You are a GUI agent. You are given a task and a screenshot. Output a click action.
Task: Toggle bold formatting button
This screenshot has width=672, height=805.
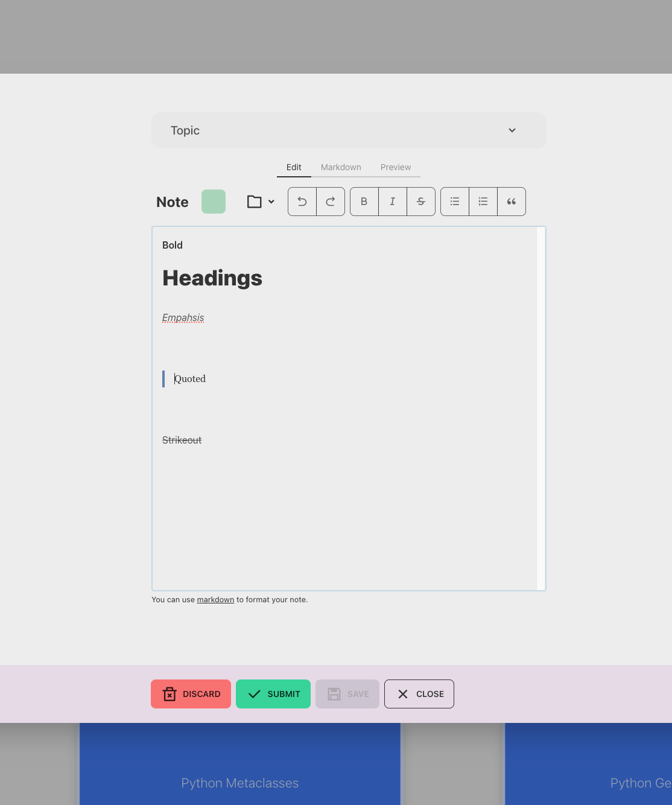click(364, 202)
